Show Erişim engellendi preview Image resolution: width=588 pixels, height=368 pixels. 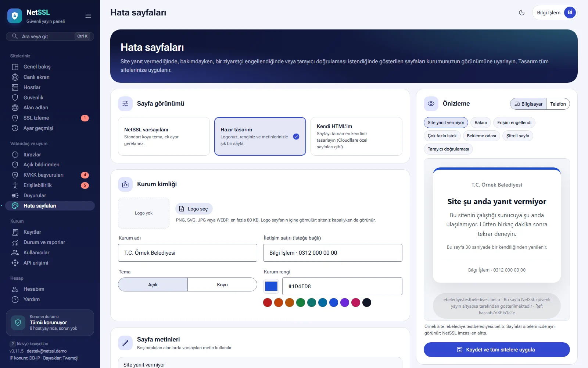[x=514, y=123]
